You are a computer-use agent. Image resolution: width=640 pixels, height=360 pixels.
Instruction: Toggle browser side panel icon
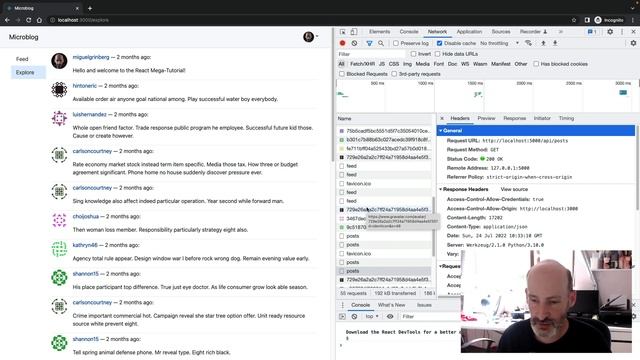coord(587,20)
